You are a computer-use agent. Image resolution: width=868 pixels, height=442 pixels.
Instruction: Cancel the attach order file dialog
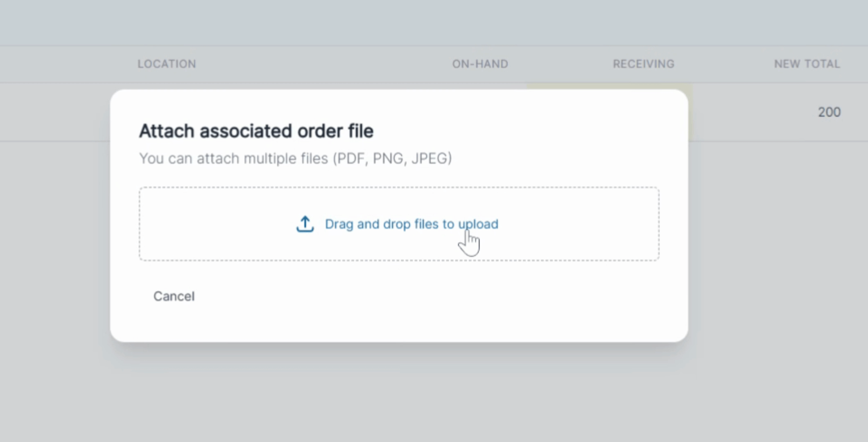[x=174, y=296]
